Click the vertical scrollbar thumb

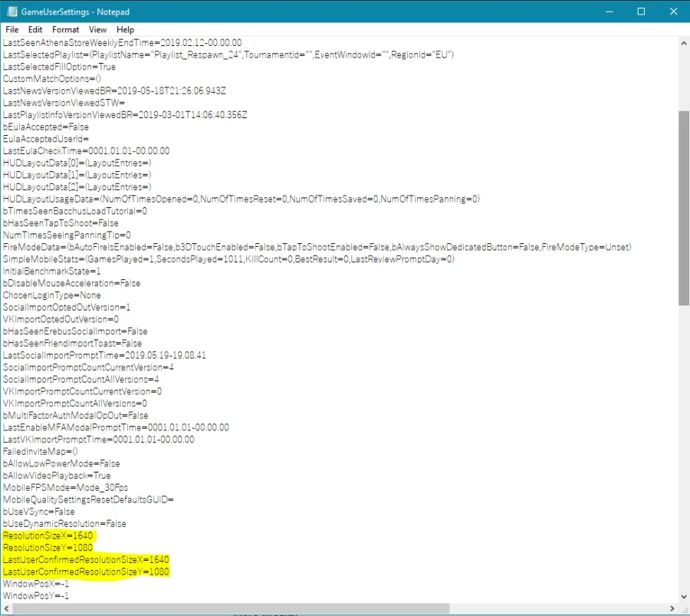point(683,208)
